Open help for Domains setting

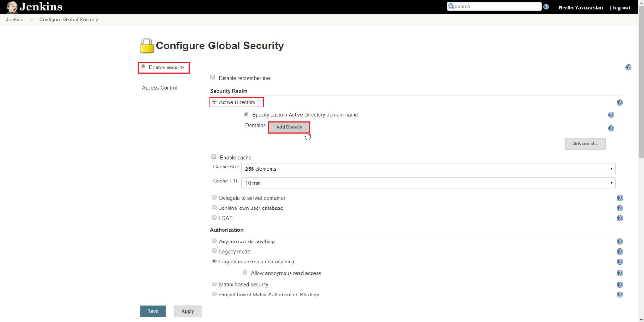(x=611, y=128)
